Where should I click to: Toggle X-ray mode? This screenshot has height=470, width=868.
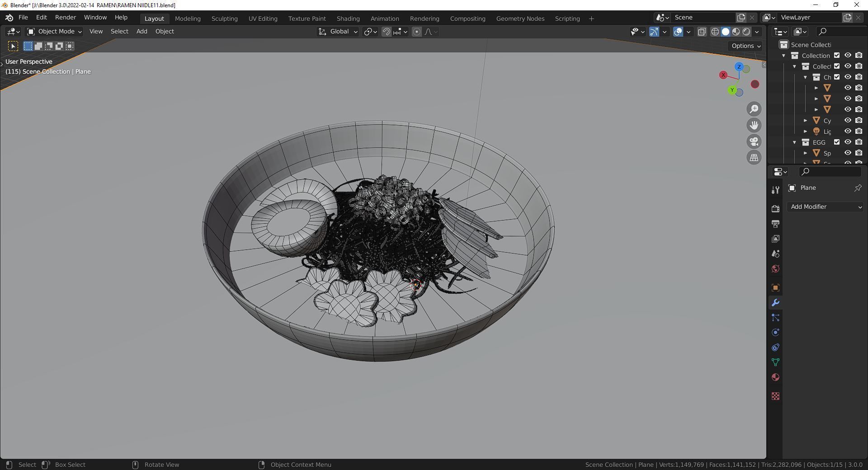coord(702,32)
